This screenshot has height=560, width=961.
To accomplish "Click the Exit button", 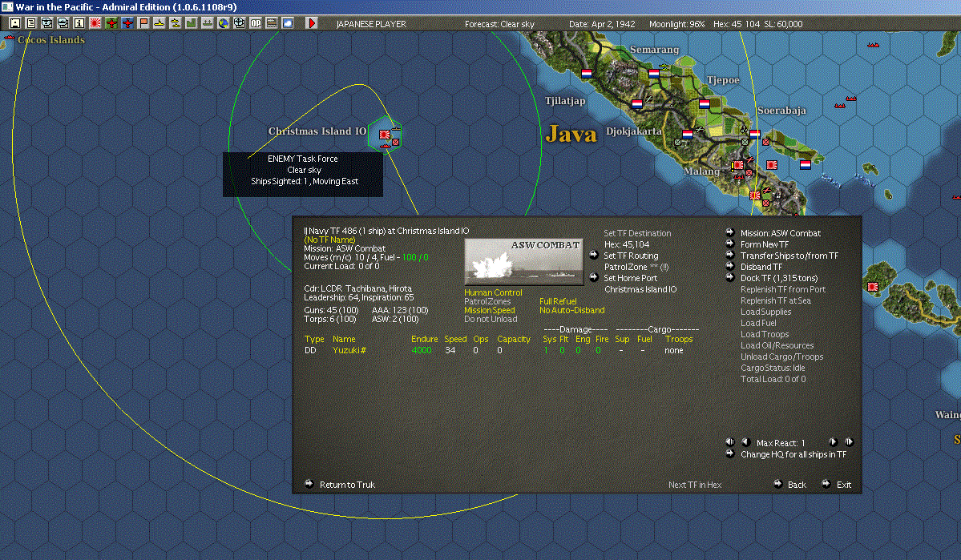I will pos(844,485).
